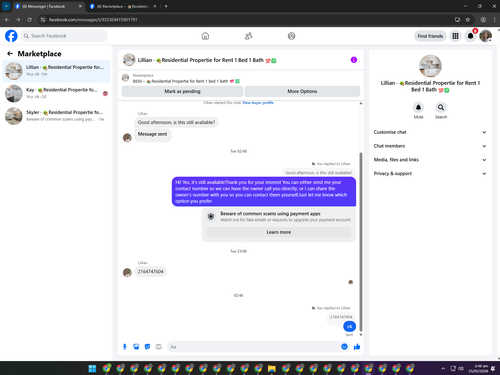
Task: Focus the Aa message input field
Action: (253, 347)
